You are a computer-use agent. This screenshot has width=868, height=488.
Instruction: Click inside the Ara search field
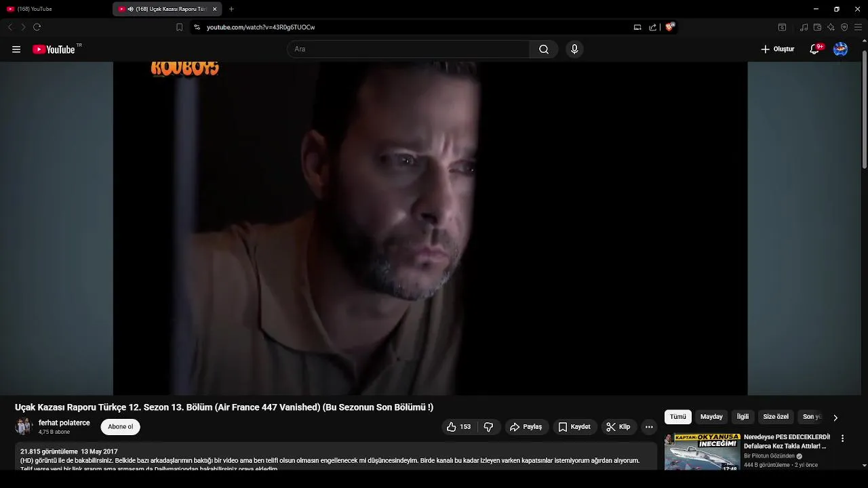408,49
